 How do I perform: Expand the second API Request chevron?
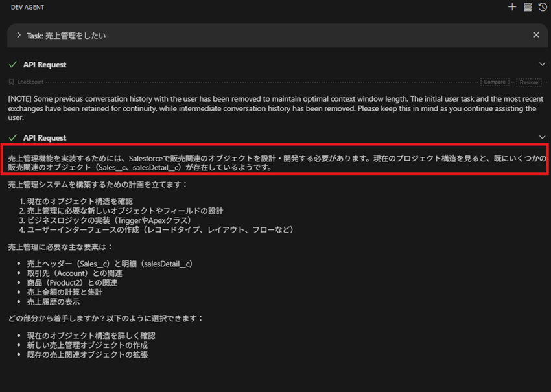pyautogui.click(x=542, y=137)
